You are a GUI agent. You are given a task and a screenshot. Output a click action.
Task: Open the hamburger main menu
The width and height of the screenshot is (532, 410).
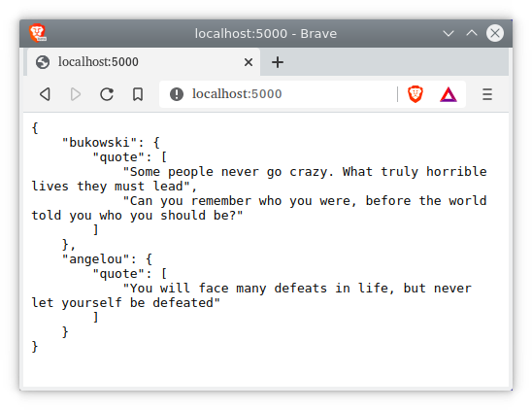pos(487,94)
